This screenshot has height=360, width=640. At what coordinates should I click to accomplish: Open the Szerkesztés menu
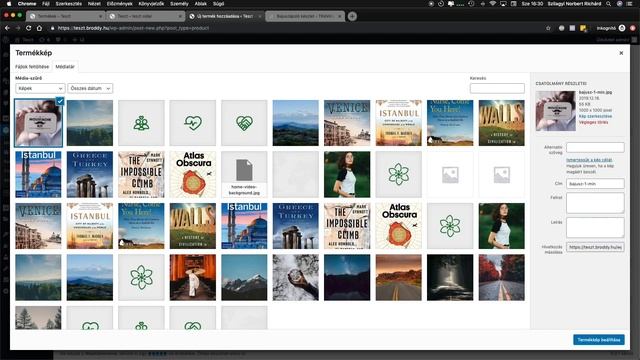click(69, 4)
